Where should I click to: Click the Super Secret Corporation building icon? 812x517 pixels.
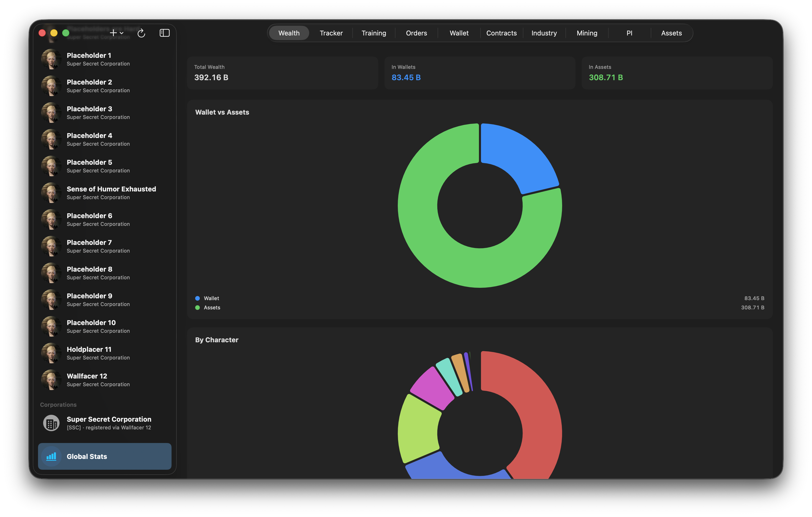click(51, 423)
